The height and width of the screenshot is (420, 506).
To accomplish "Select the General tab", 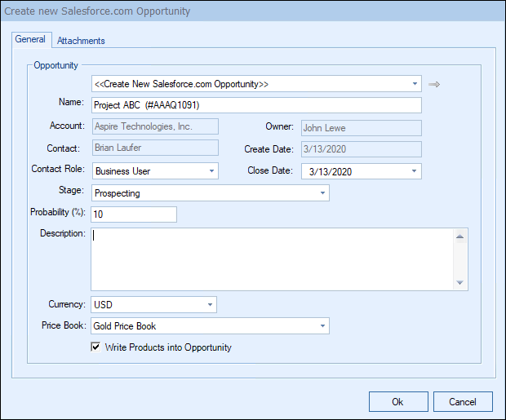I will tap(30, 40).
